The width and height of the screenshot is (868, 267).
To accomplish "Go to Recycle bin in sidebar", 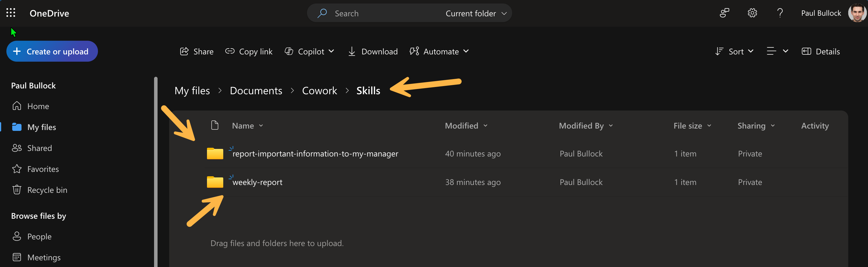I will (47, 190).
